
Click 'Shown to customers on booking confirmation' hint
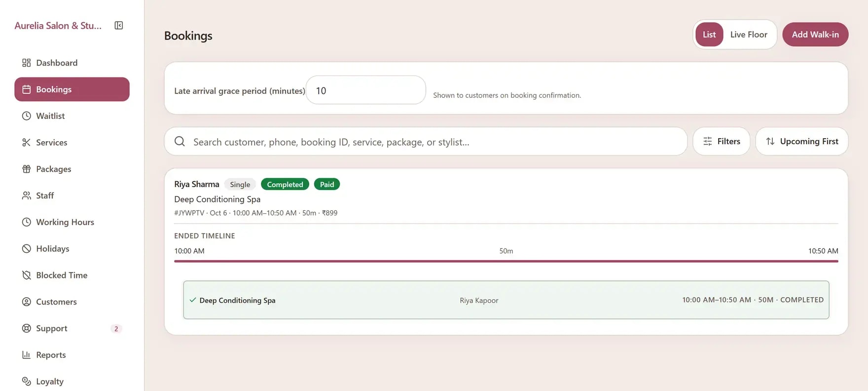[507, 95]
